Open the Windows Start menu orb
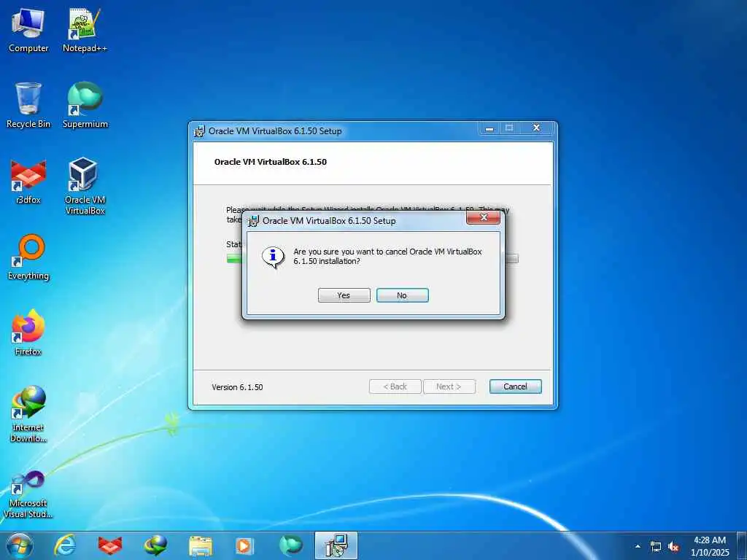 pos(20,545)
